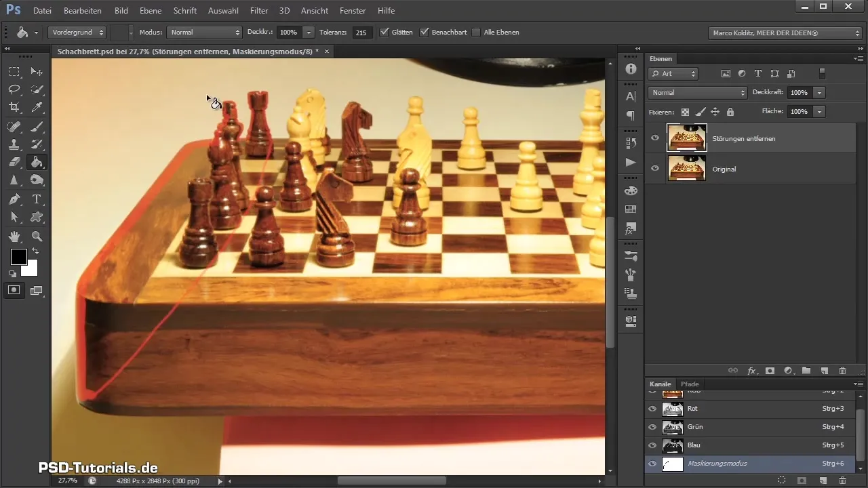
Task: Toggle visibility of Maskierungsmodus channel
Action: click(652, 464)
